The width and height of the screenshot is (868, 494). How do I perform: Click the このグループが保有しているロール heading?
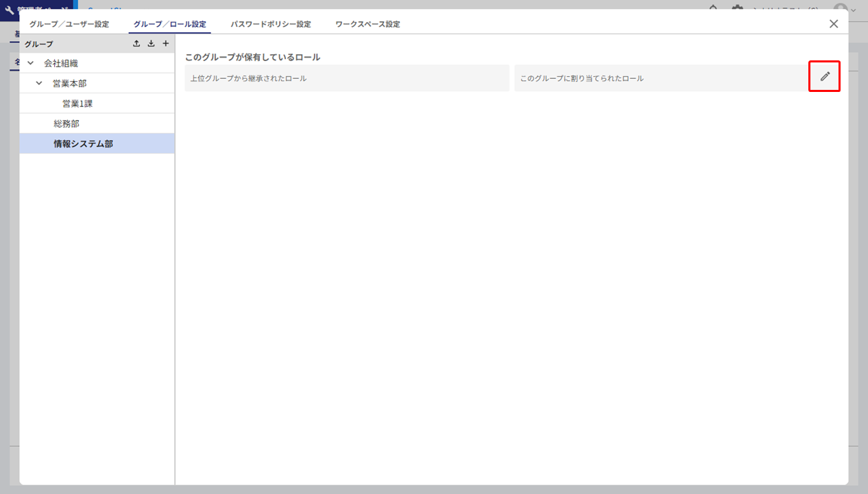[252, 57]
